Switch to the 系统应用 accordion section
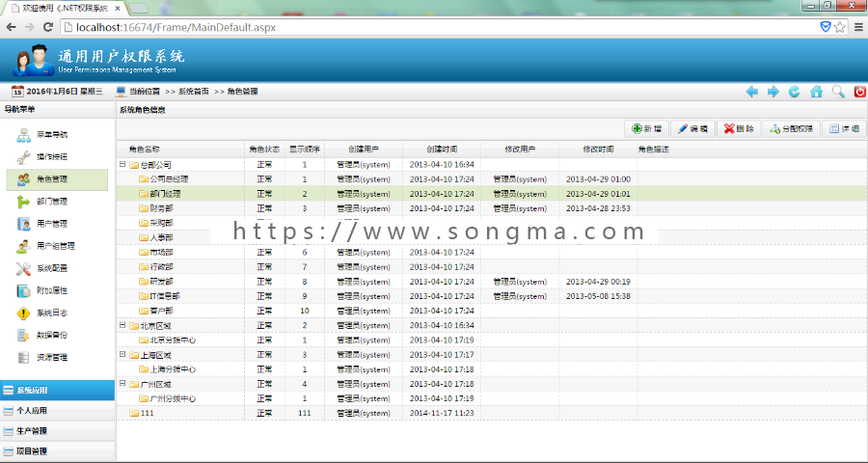This screenshot has width=868, height=463. [x=58, y=391]
